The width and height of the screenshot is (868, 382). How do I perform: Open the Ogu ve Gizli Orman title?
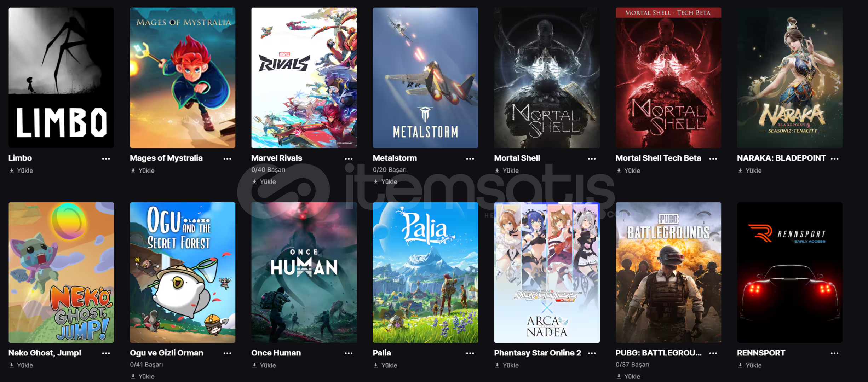coord(166,353)
